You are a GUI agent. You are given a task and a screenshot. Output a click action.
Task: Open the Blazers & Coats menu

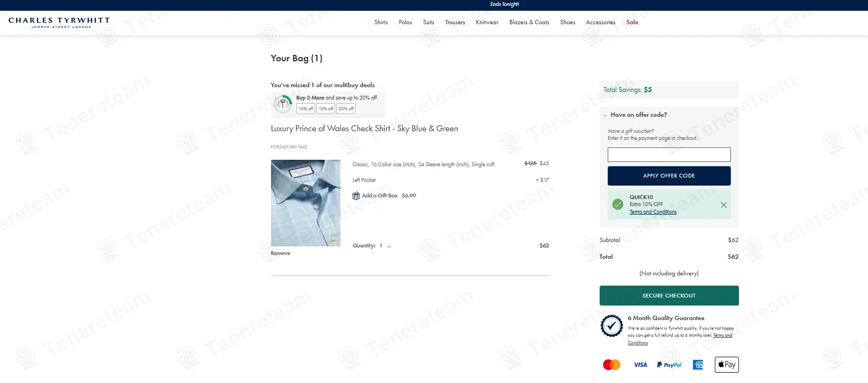pos(529,22)
